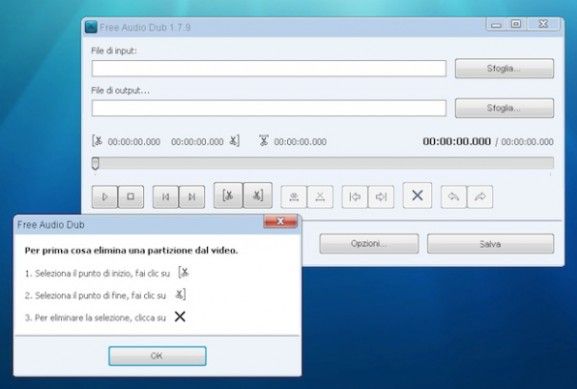This screenshot has width=577, height=389.
Task: Redo the action arrow
Action: [480, 197]
